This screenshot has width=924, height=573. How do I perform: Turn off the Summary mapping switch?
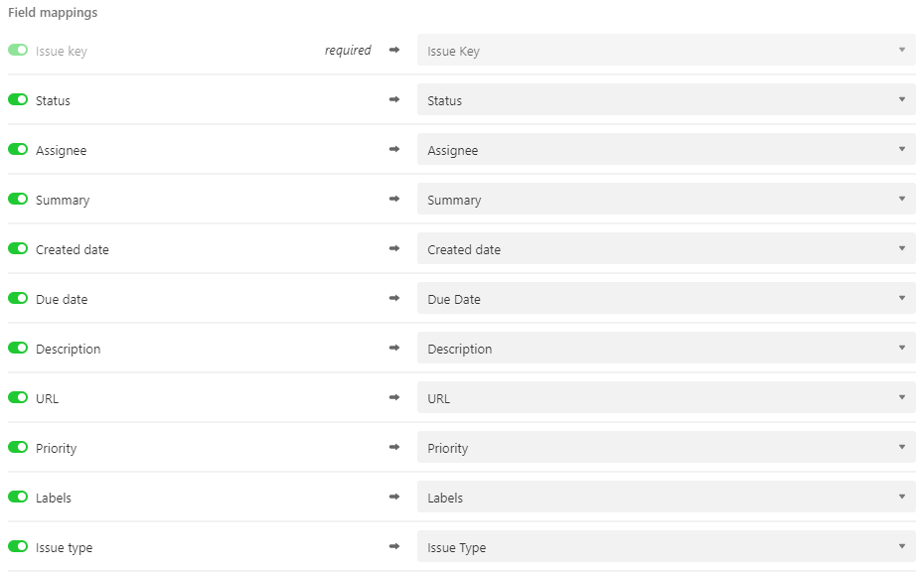(x=18, y=199)
